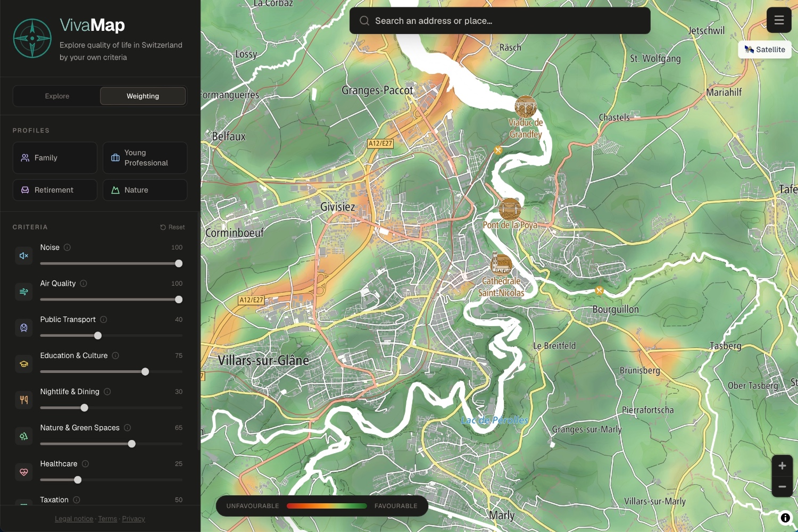Click the Tasberg map label
The image size is (798, 532).
[x=726, y=346]
